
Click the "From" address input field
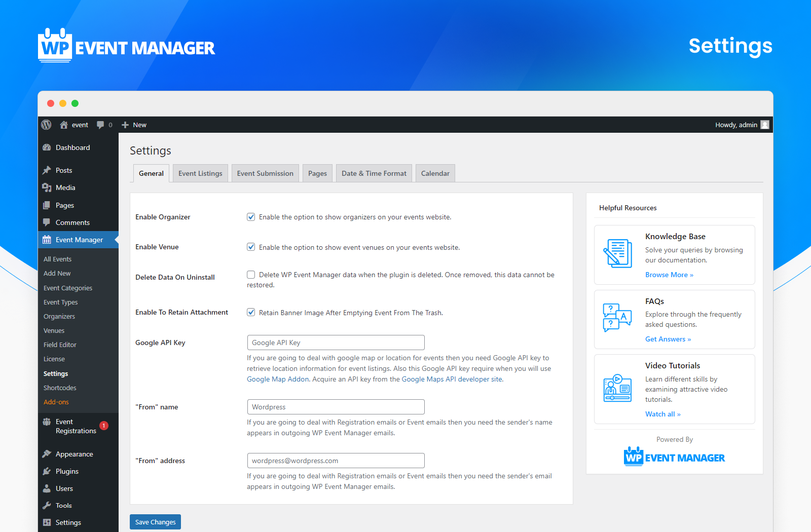[x=336, y=461]
